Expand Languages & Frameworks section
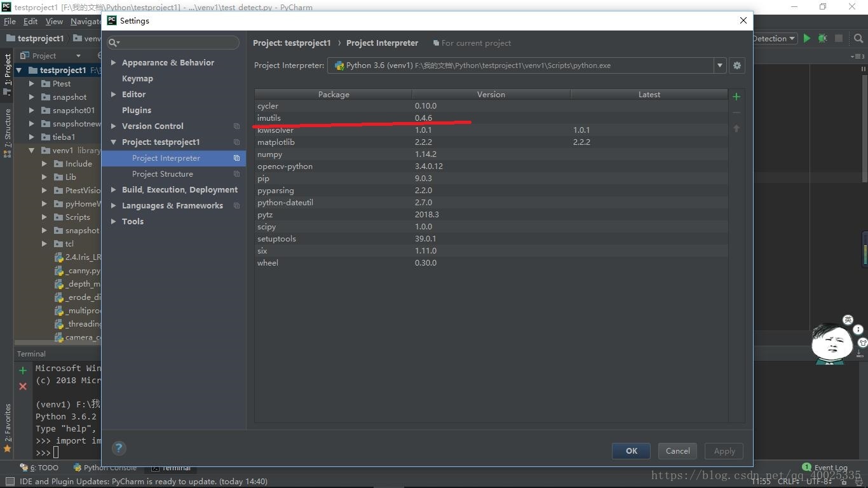Screen dimensions: 868x488 114,206
